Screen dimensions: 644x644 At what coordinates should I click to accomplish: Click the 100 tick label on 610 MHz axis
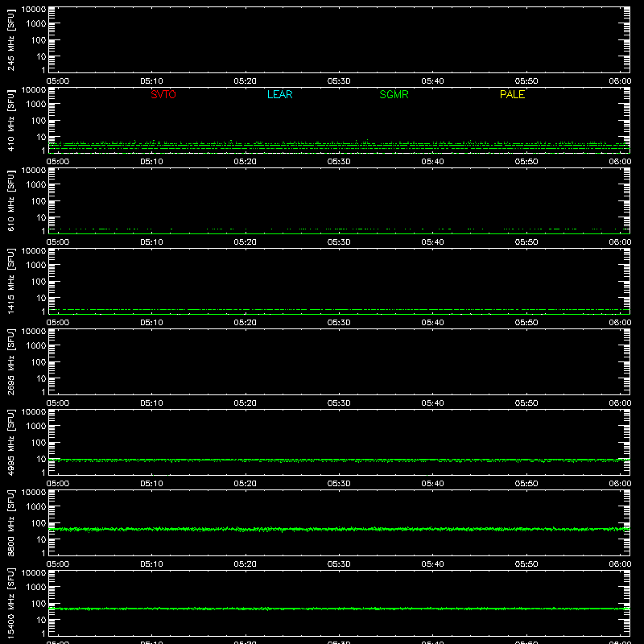(x=39, y=201)
